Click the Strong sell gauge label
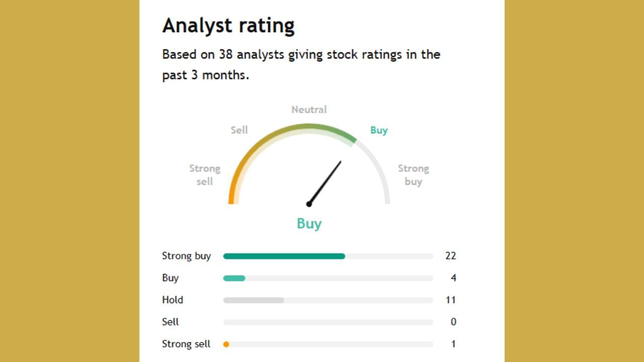The image size is (644, 362). point(205,174)
